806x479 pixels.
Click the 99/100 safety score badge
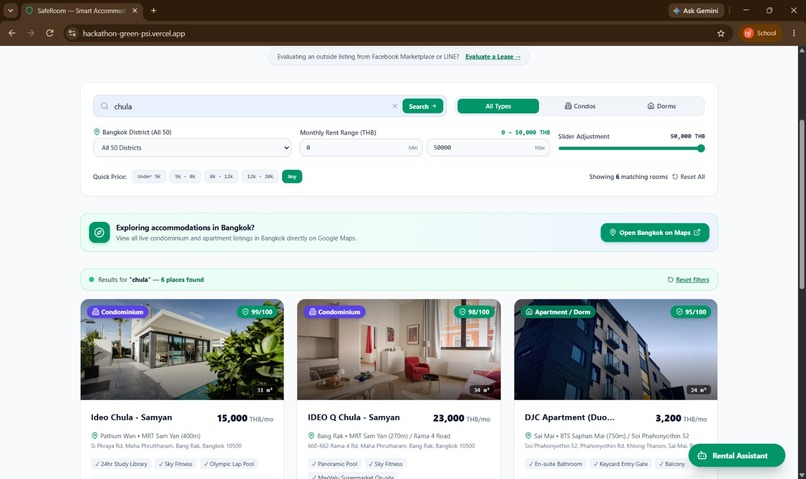[x=257, y=311]
